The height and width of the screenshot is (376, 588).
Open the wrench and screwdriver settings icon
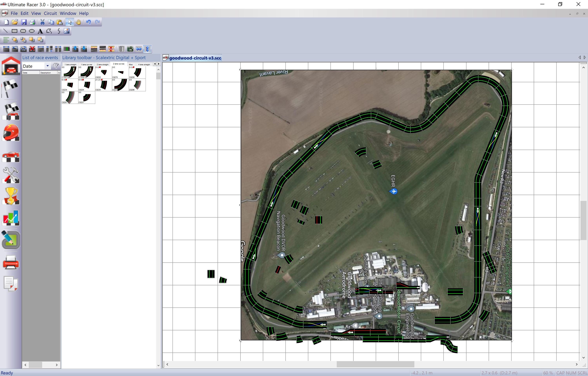(11, 175)
